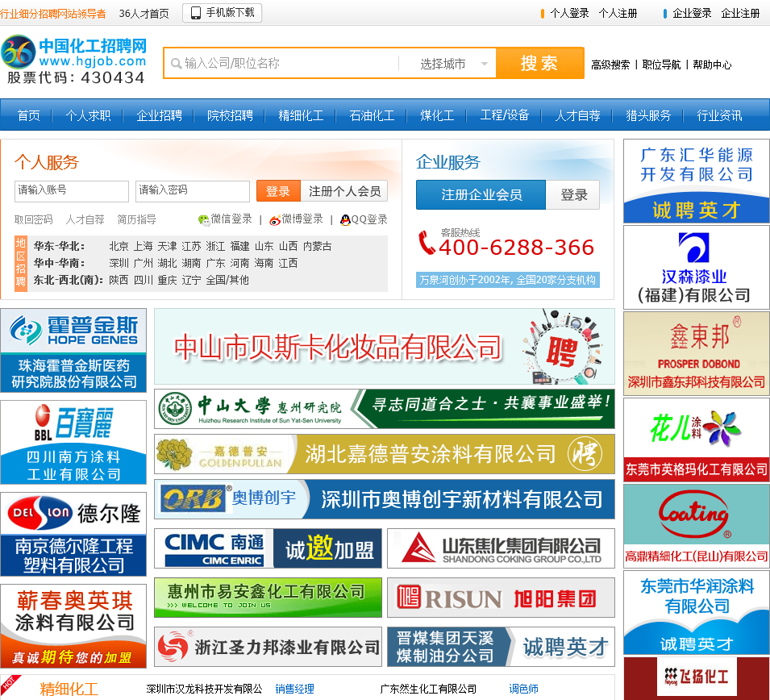Open 院校招聘 nav item
Viewport: 770px width, 700px height.
coord(230,115)
